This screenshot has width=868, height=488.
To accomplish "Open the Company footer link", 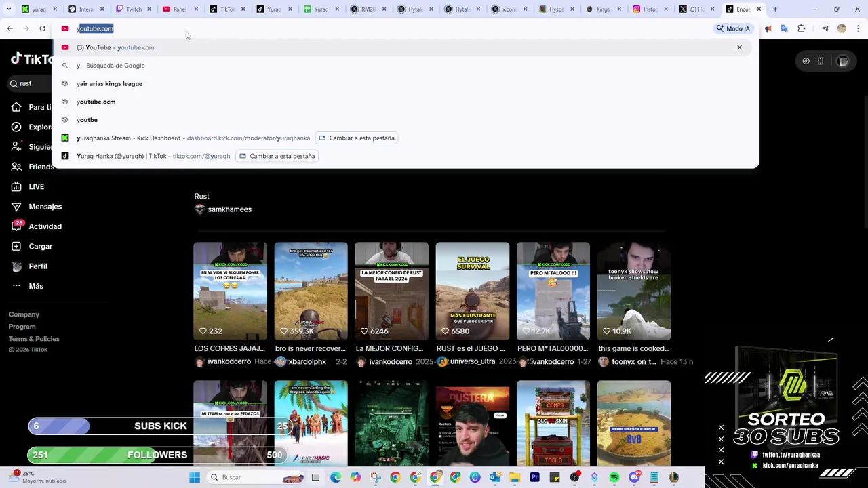I will (24, 314).
